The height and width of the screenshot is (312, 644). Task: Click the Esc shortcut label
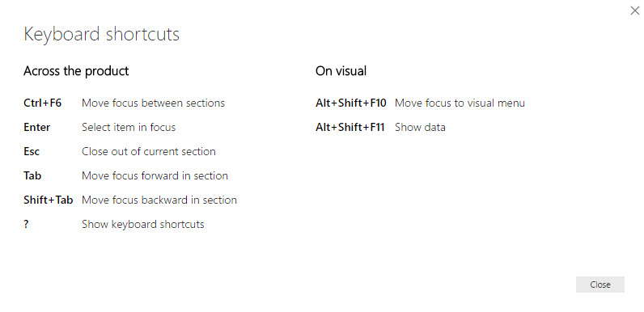pyautogui.click(x=32, y=151)
